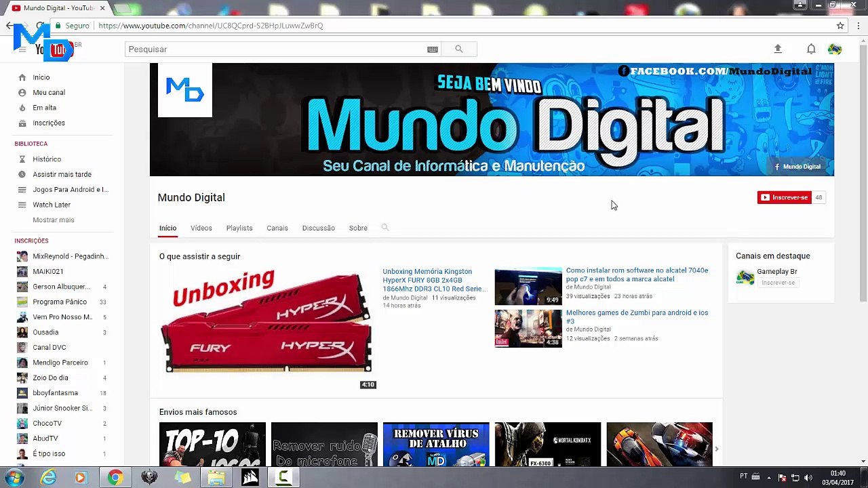
Task: Subscribe with Inscrever-se red button
Action: coord(784,197)
